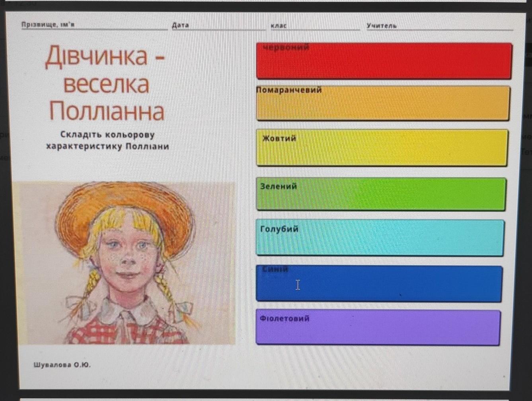
Task: Click the instruction Складіть кольорову характеристику Полліани
Action: 107,140
